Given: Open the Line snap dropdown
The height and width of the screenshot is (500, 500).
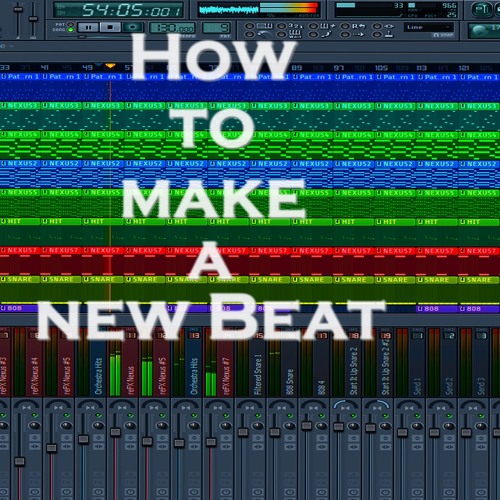Looking at the screenshot, I should tap(429, 27).
